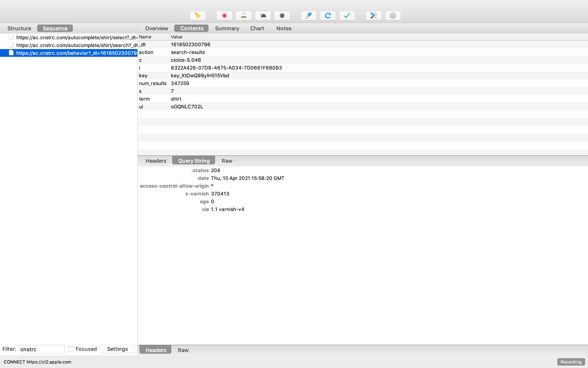Click the broom clear session icon
Viewport: 588px width, 368px height.
click(x=198, y=16)
